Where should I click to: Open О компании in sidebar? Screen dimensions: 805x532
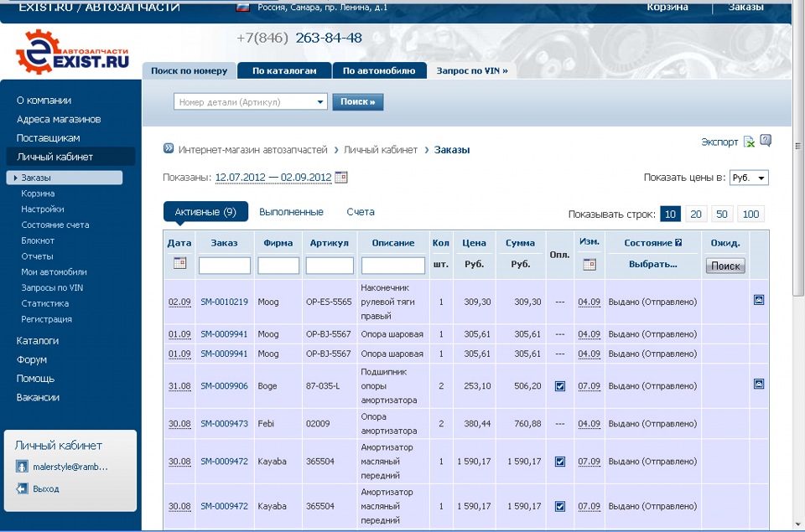click(44, 101)
